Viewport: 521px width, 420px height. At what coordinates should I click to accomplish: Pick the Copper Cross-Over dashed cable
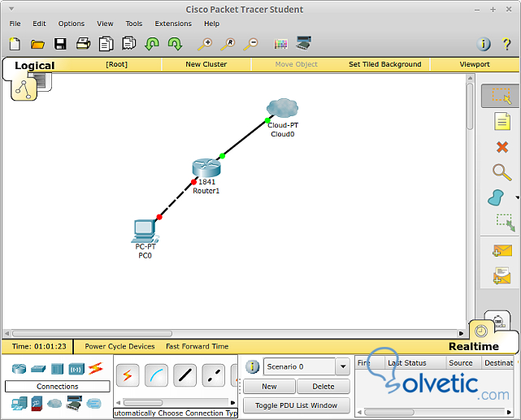click(x=213, y=375)
